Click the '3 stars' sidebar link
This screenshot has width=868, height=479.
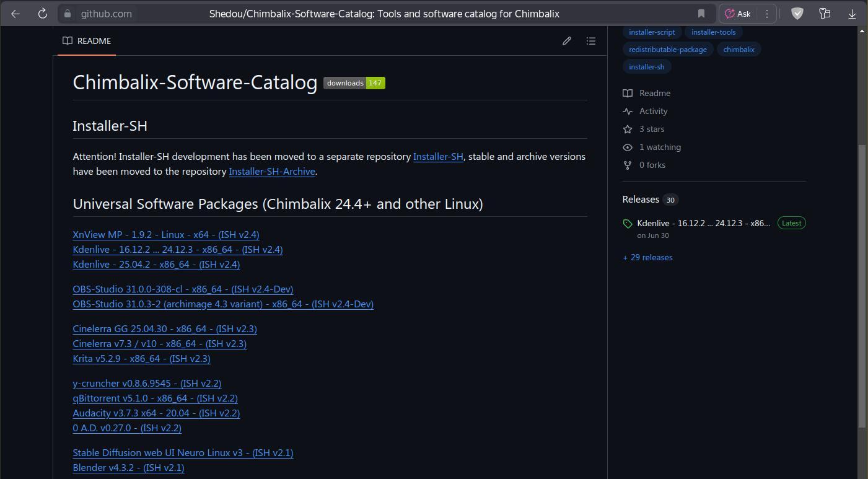(651, 129)
